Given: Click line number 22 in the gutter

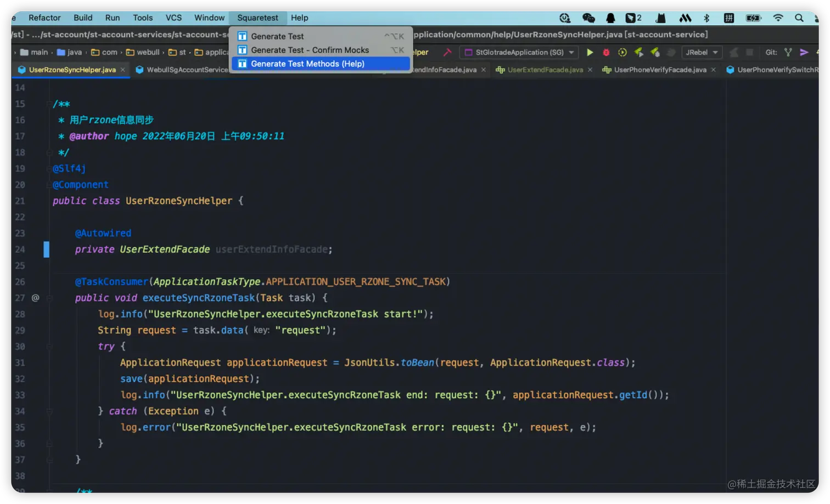Looking at the screenshot, I should pyautogui.click(x=20, y=217).
